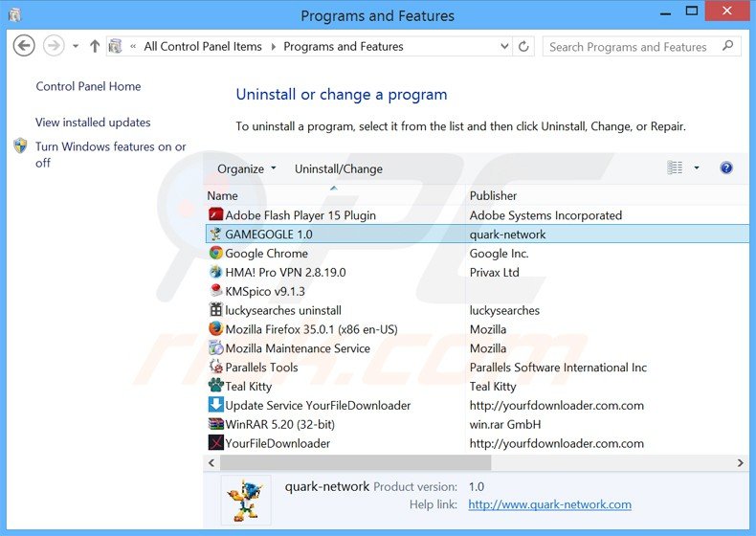Image resolution: width=756 pixels, height=536 pixels.
Task: Click the KMSpico program icon
Action: pyautogui.click(x=215, y=291)
